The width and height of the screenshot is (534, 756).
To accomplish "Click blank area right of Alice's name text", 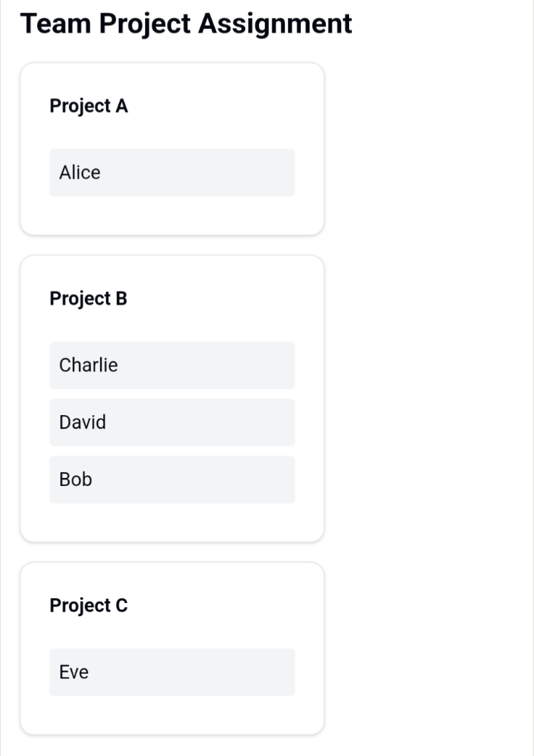I will pos(198,173).
